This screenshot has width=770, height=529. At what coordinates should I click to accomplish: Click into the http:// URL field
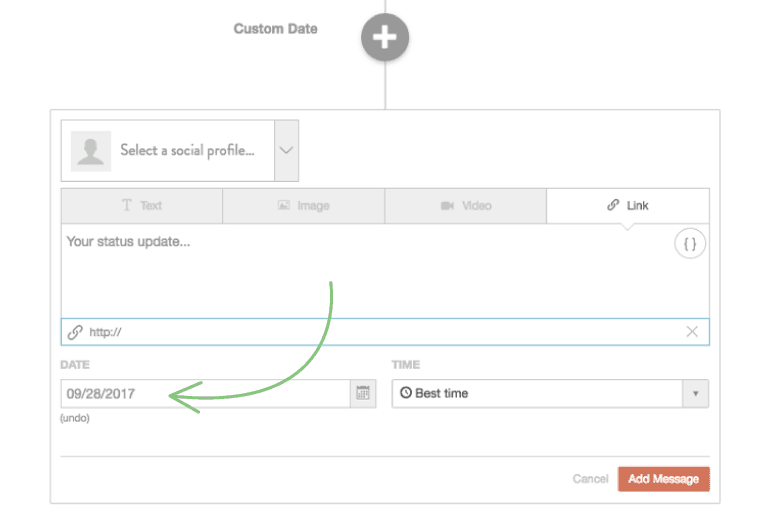click(380, 332)
